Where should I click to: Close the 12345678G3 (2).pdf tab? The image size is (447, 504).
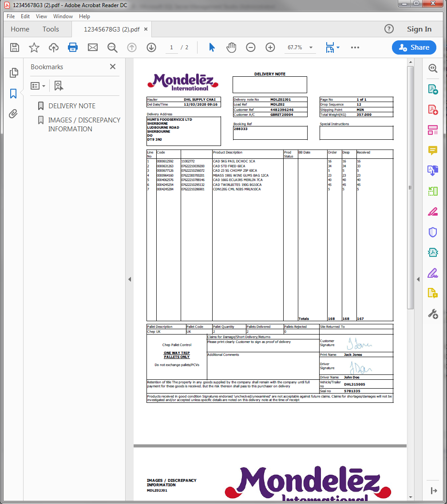146,29
